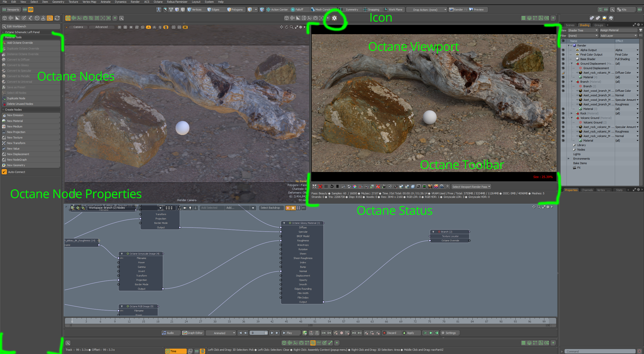Click the red X icon after fit-viewport icon
The height and width of the screenshot is (354, 644).
click(320, 186)
